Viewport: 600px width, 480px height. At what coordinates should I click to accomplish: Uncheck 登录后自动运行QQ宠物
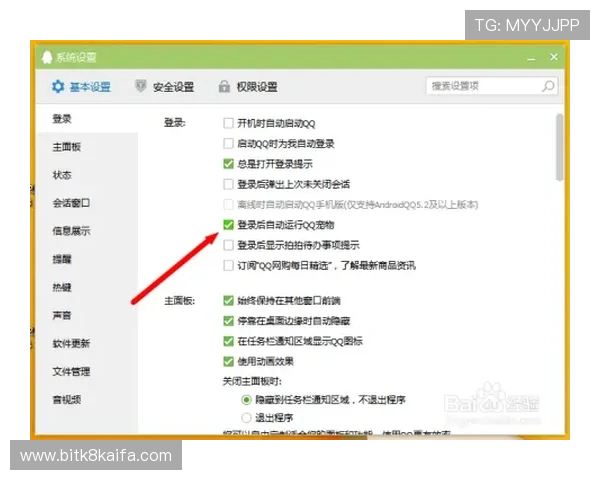tap(228, 225)
